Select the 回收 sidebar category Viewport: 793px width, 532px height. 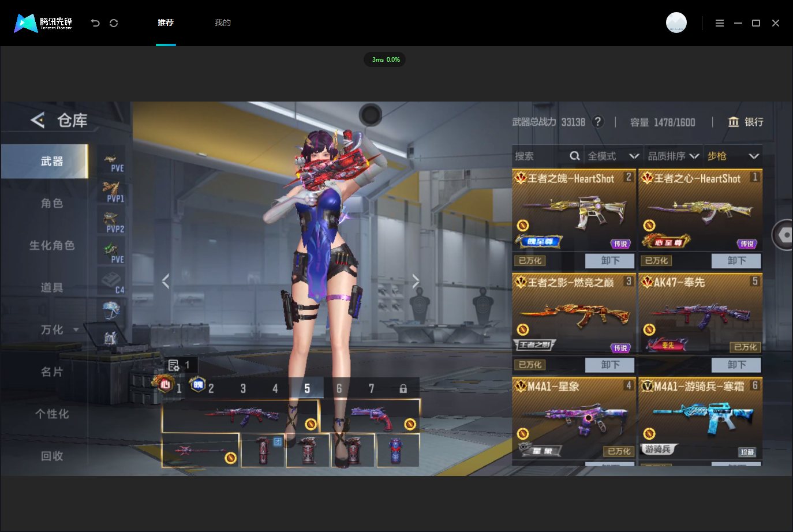click(x=52, y=456)
